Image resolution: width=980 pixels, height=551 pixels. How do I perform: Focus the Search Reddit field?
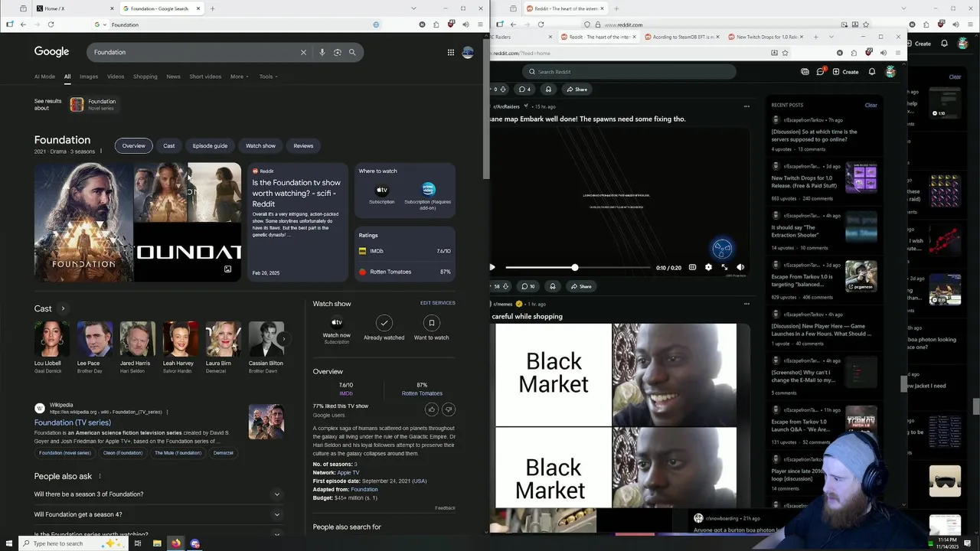(x=629, y=72)
